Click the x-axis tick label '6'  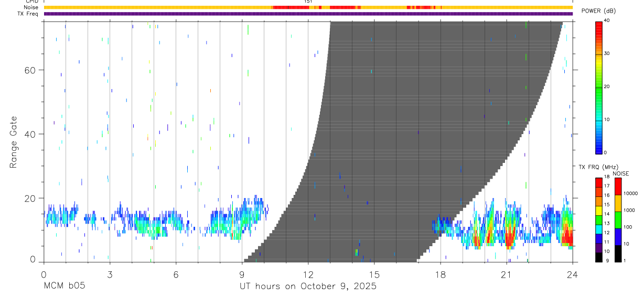(176, 274)
